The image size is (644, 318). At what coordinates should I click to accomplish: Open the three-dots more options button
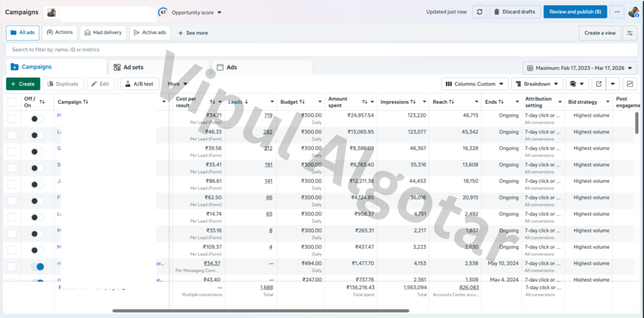point(616,12)
